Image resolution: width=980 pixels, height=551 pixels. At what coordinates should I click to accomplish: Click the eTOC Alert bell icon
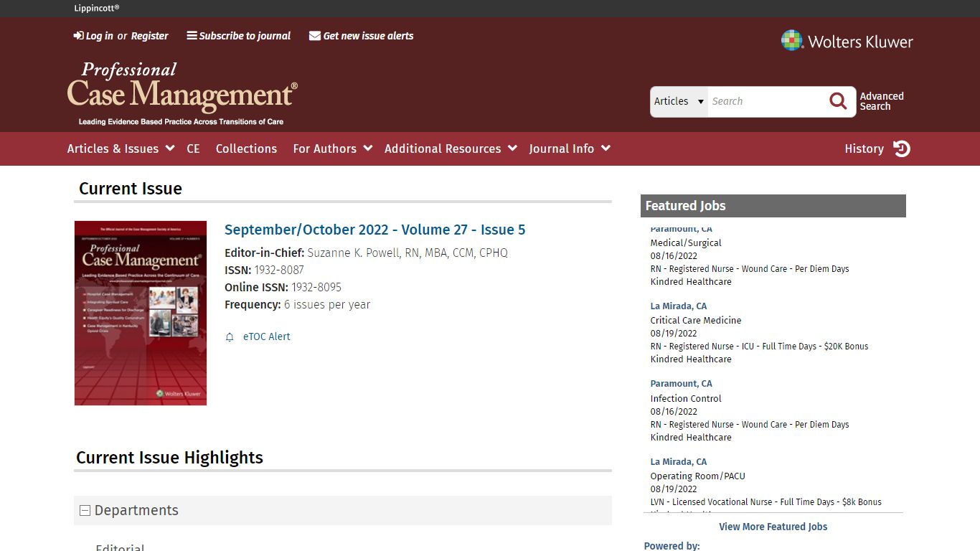pyautogui.click(x=230, y=337)
